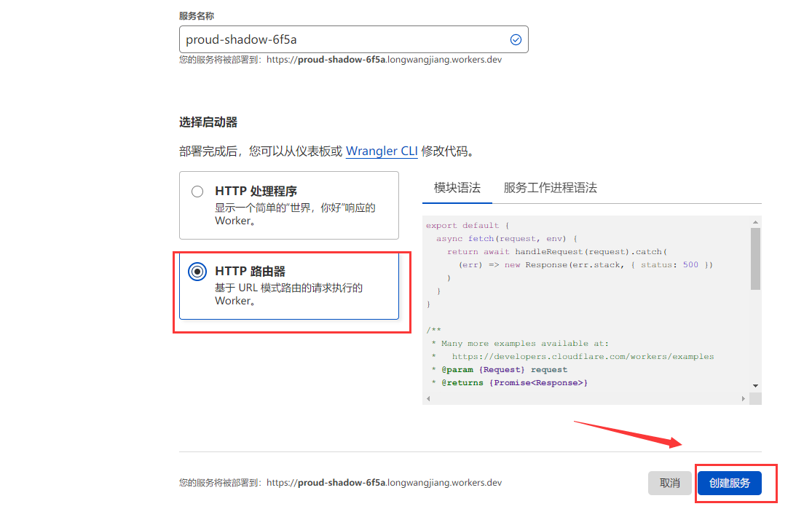Image resolution: width=812 pixels, height=509 pixels.
Task: Click the code preview scroll-right arrow
Action: 743,399
